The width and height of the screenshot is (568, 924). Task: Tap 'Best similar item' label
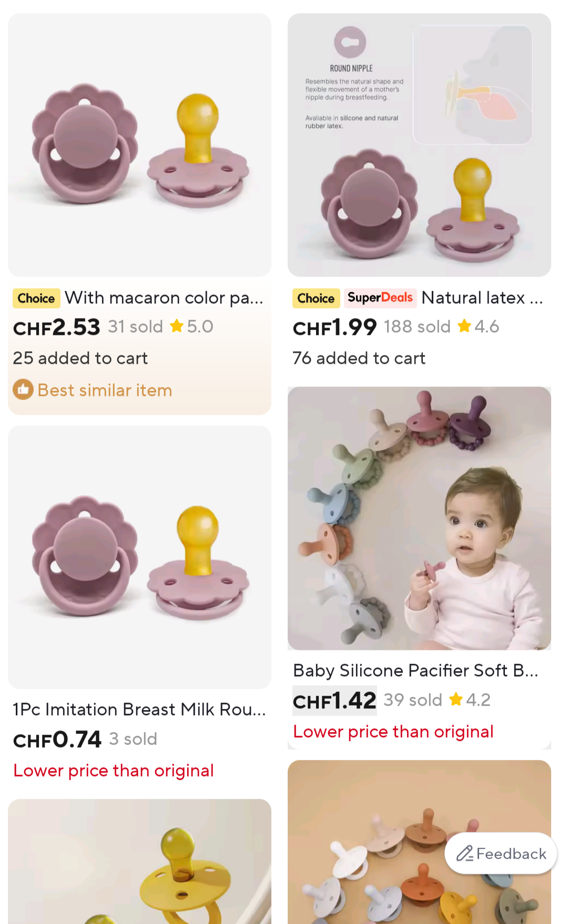coord(105,390)
